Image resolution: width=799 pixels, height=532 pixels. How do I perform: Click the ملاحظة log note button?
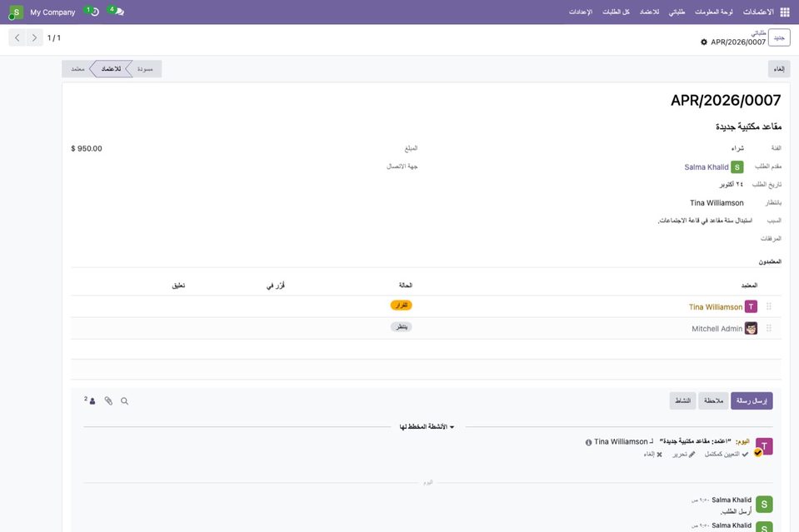point(713,401)
